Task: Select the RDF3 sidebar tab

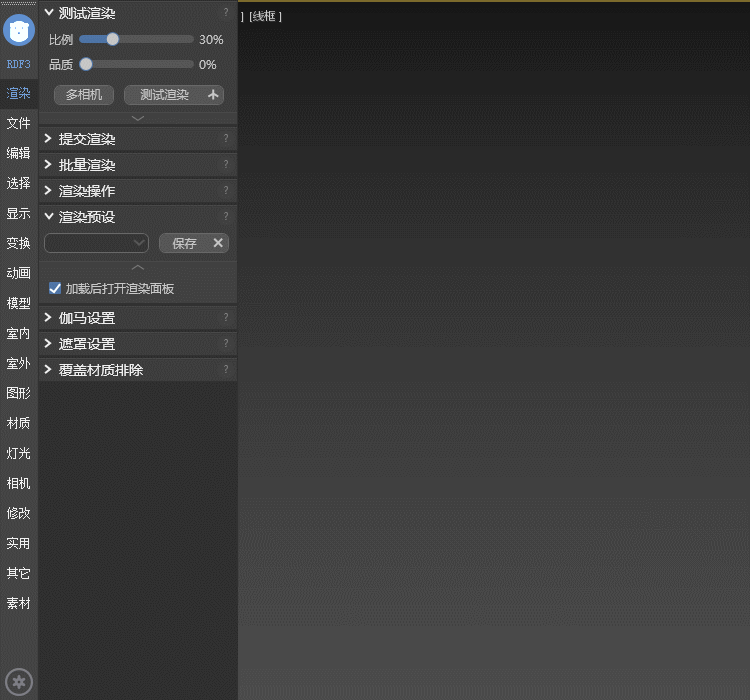Action: click(x=19, y=64)
